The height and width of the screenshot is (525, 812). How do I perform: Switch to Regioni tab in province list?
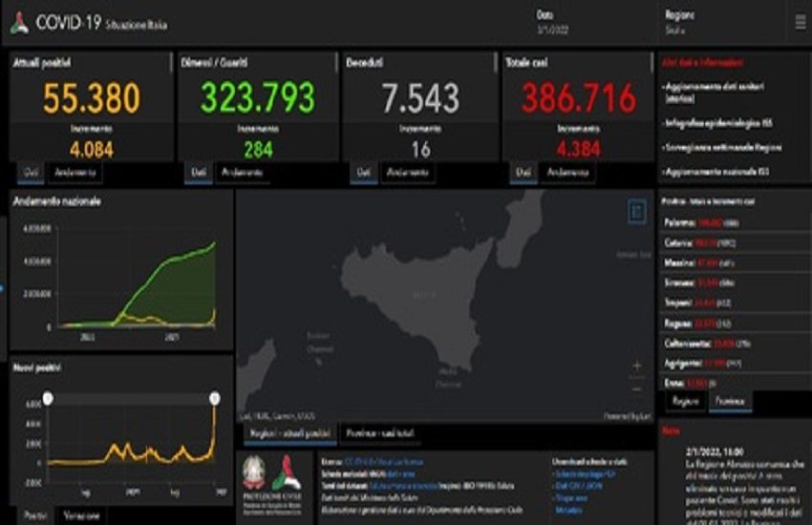(x=684, y=400)
